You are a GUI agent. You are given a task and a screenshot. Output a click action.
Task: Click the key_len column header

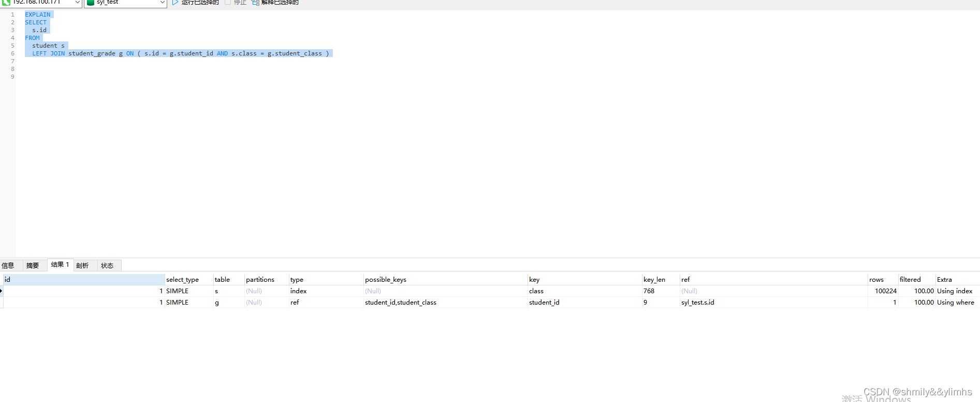tap(661, 280)
